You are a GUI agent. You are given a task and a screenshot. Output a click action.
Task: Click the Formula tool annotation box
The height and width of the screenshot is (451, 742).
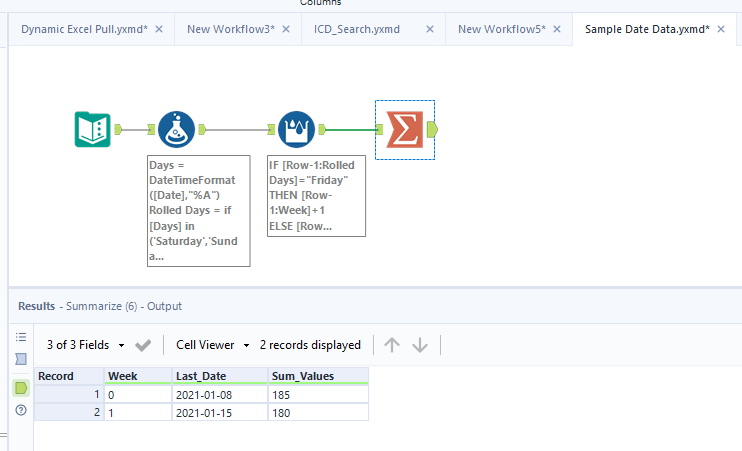(199, 211)
